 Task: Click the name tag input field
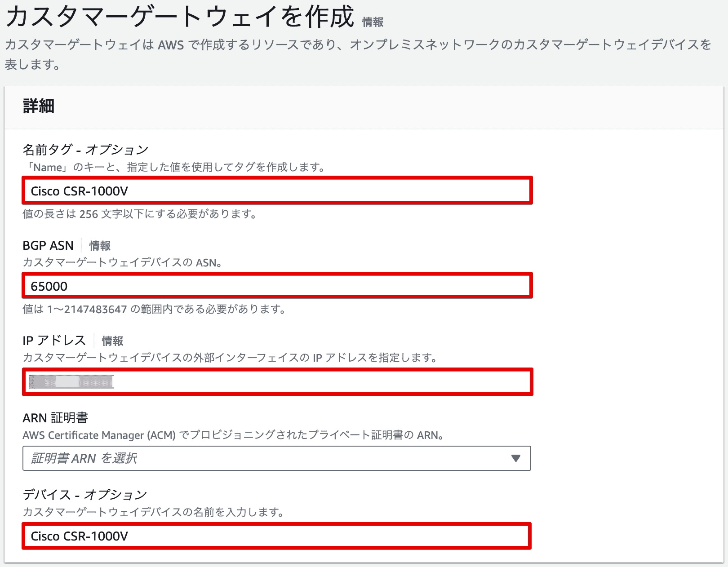(x=277, y=190)
